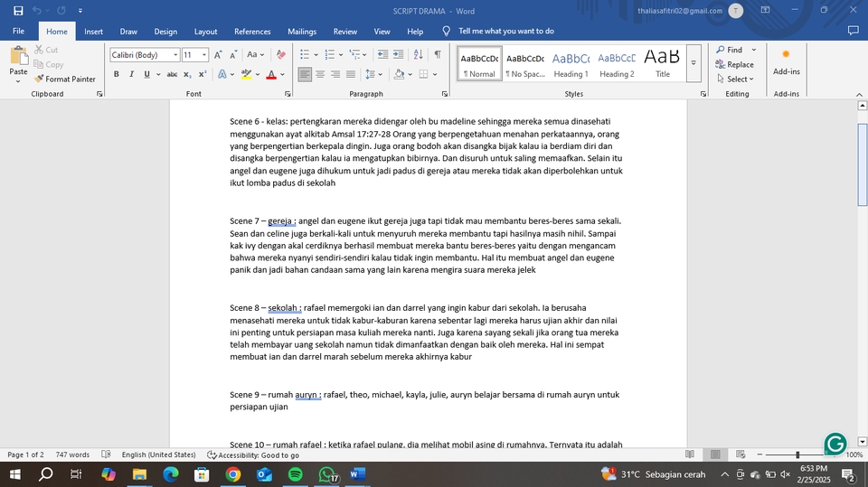Click the 100% zoom level
This screenshot has height=487, width=868.
(x=854, y=454)
